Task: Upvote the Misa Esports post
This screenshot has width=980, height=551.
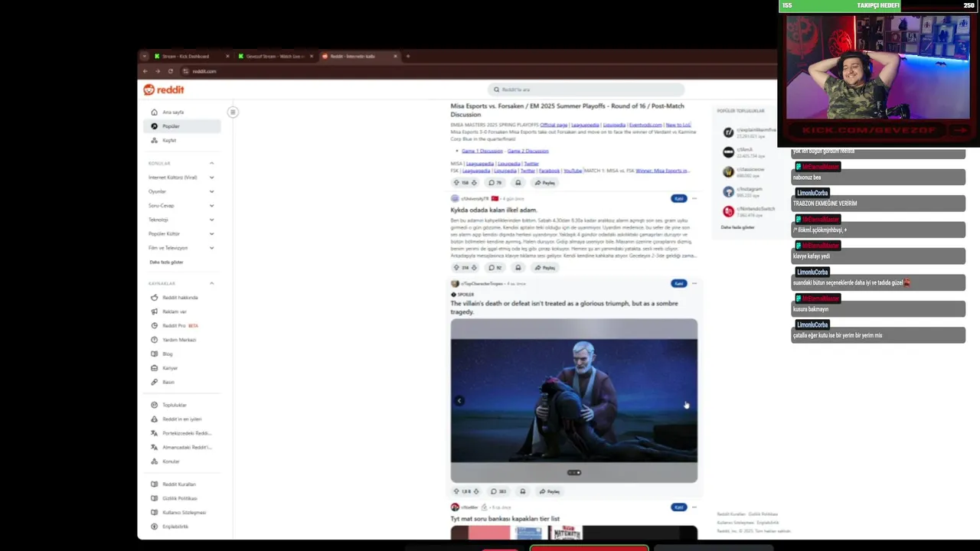Action: 456,183
